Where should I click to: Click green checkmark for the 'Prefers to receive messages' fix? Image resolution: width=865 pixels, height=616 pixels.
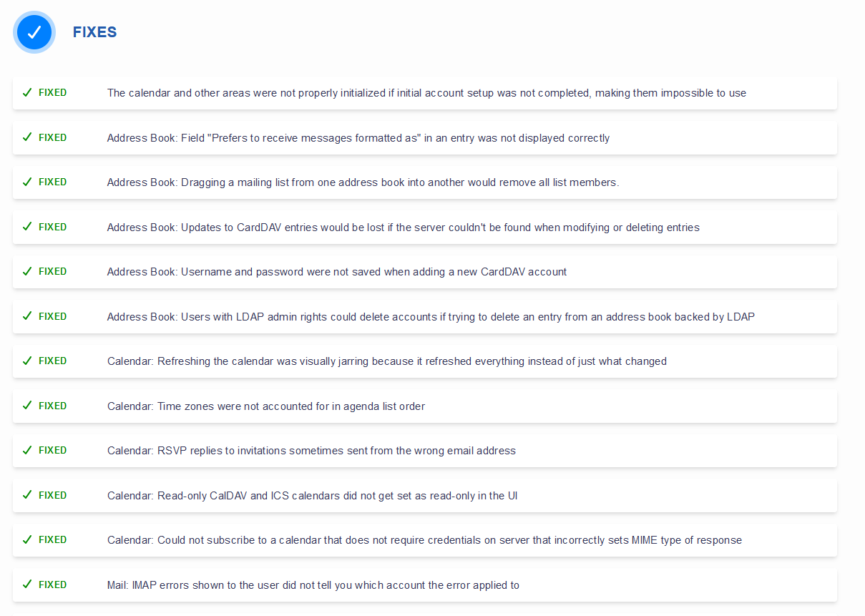click(x=27, y=137)
